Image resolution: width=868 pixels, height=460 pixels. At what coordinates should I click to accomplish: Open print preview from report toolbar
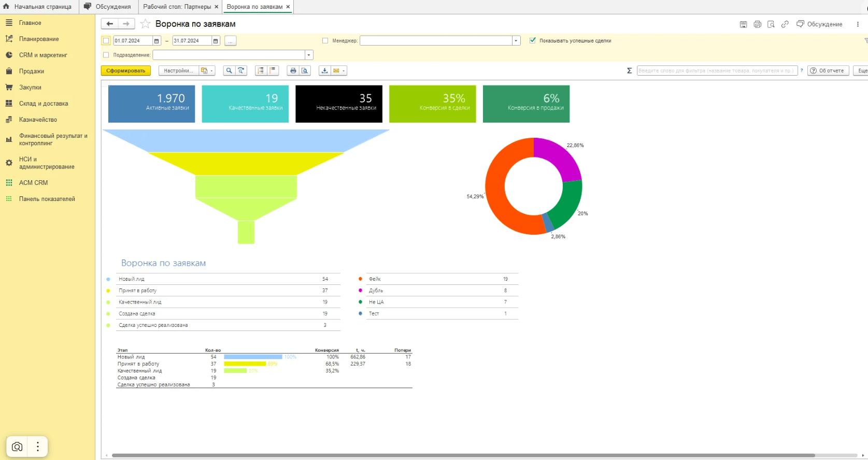point(305,70)
